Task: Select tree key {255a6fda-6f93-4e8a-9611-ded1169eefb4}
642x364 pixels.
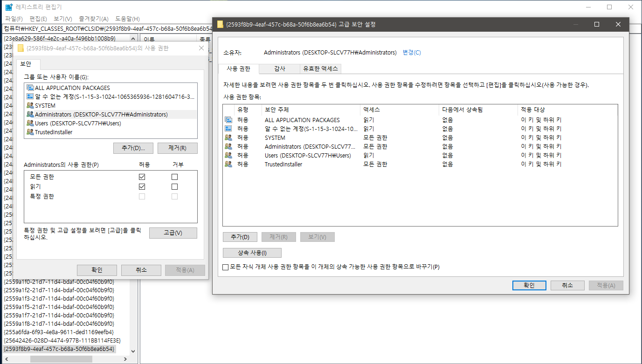Action: pos(58,332)
